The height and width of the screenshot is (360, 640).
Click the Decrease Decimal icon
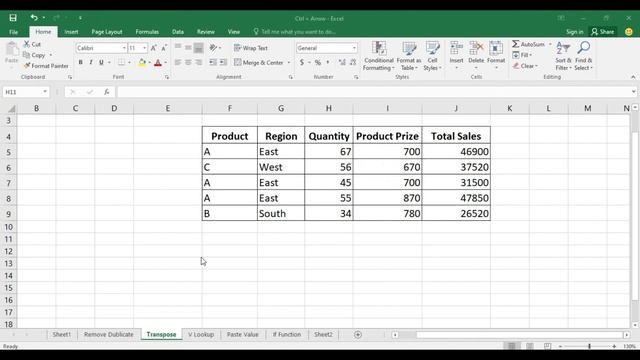pyautogui.click(x=353, y=62)
